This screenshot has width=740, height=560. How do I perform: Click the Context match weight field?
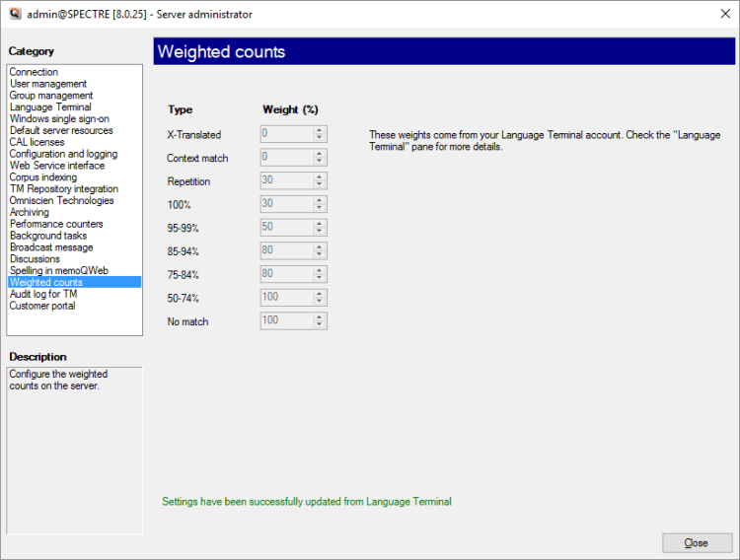pos(286,157)
